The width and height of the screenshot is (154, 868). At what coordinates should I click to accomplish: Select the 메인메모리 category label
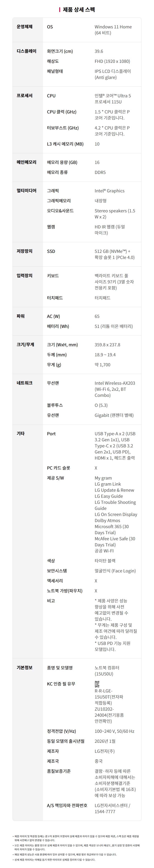[x=27, y=162]
